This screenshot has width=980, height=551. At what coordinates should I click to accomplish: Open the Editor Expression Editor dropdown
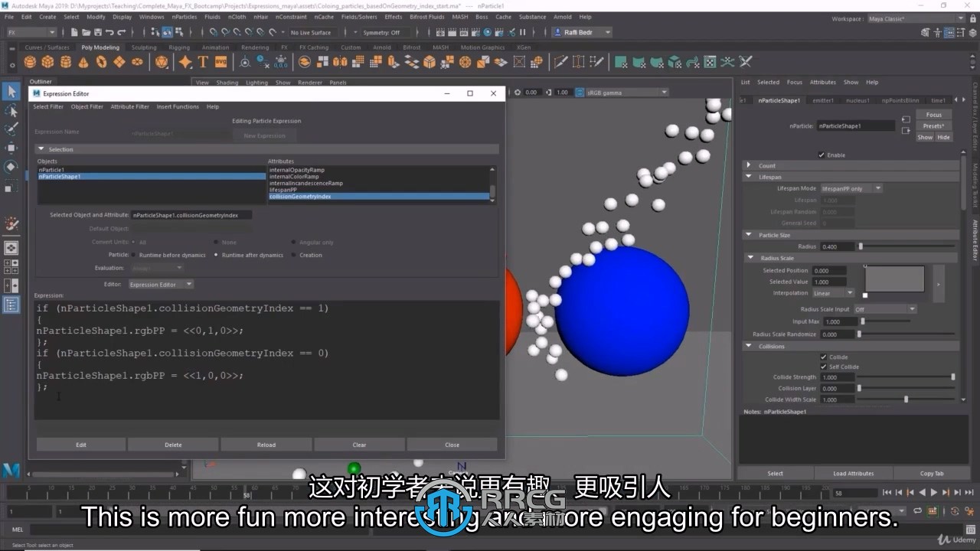(x=160, y=284)
